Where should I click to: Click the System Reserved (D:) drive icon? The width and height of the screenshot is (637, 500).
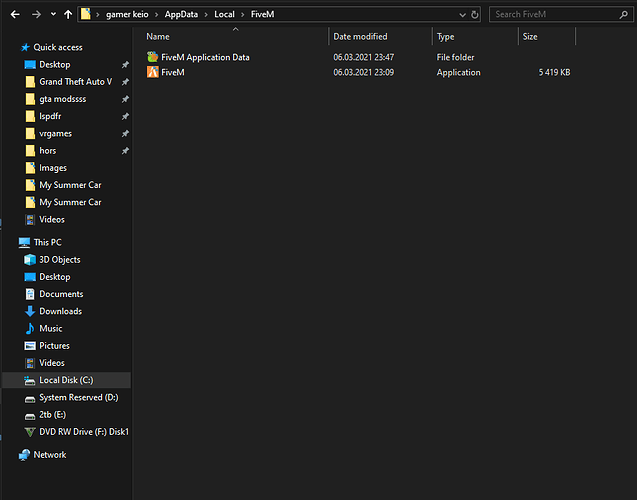[x=30, y=400]
